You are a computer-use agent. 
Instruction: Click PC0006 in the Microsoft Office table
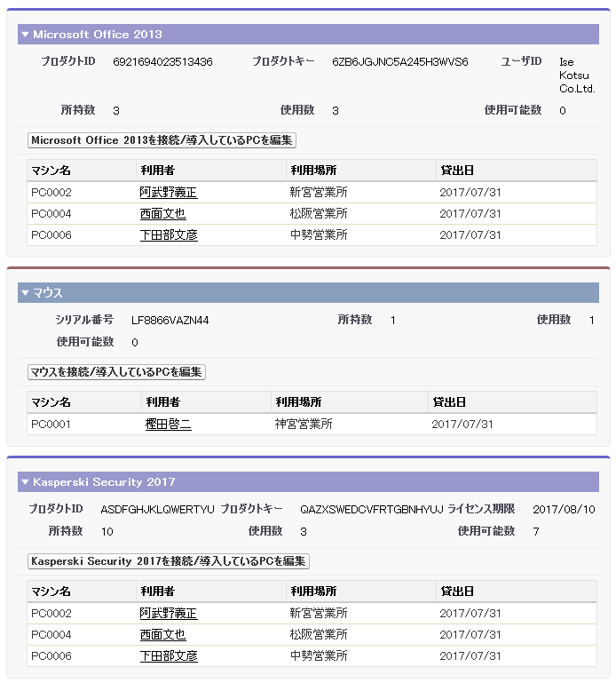51,234
